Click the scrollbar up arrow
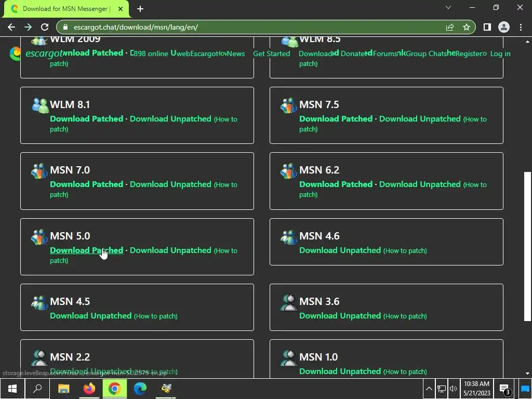 pyautogui.click(x=527, y=42)
